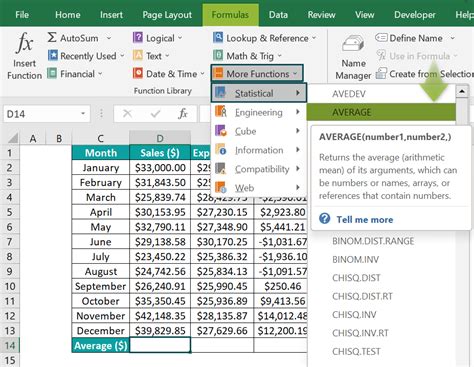Click the Text functions icon

(x=138, y=55)
